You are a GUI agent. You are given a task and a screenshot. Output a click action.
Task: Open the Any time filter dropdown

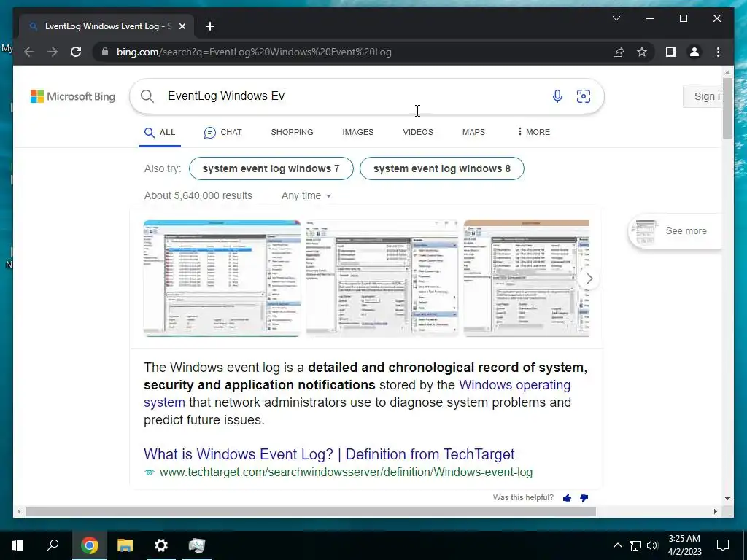[306, 195]
